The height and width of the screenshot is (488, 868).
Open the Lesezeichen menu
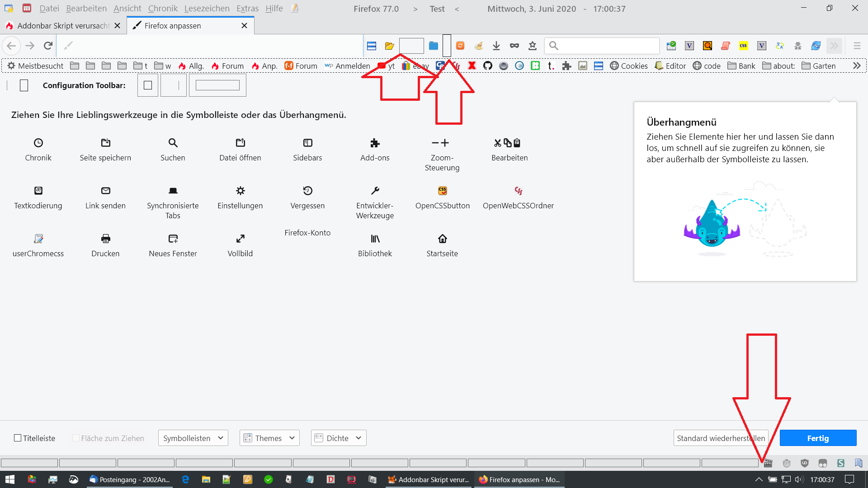[x=207, y=9]
